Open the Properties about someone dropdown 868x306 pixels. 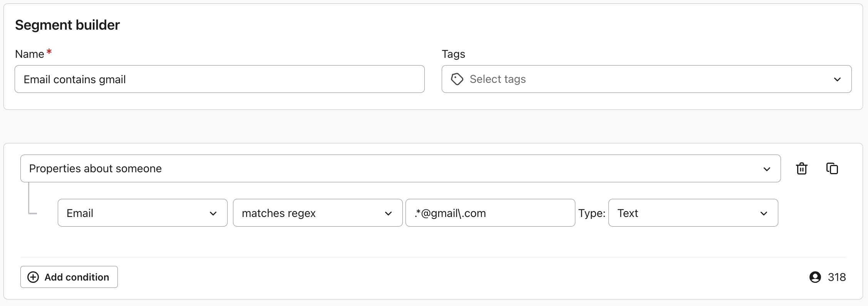(400, 168)
